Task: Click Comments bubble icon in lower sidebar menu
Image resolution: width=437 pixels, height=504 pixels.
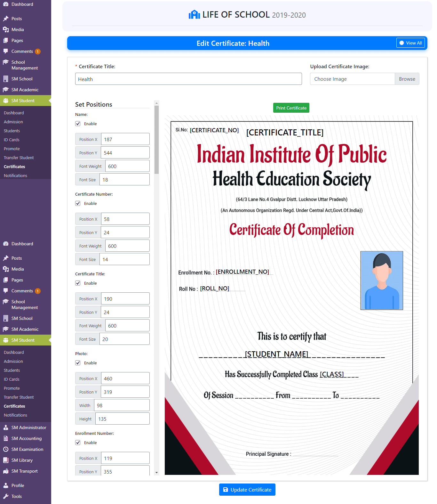Action: pyautogui.click(x=6, y=291)
